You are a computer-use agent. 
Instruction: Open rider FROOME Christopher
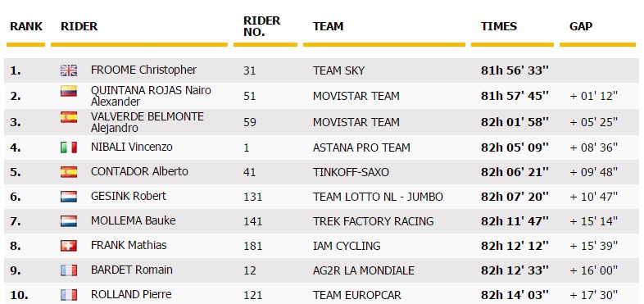[x=143, y=70]
